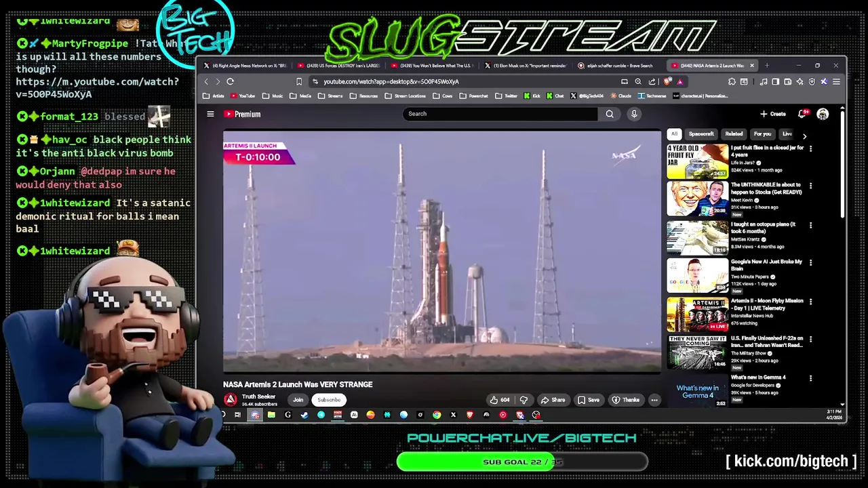Go back with the browser back arrow
This screenshot has height=488, width=868.
click(x=206, y=81)
